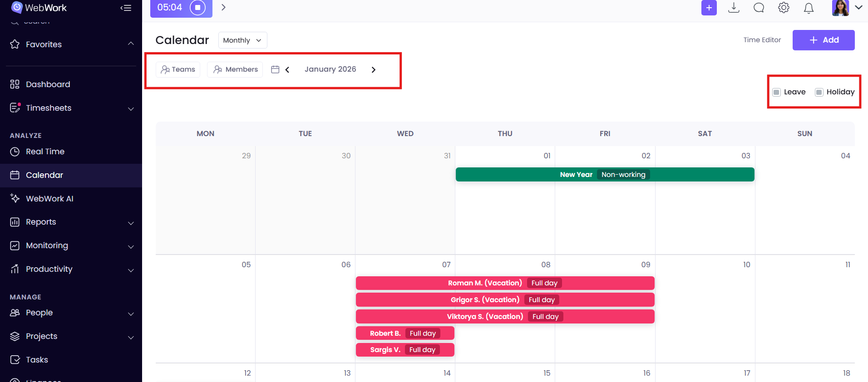
Task: Go to previous month arrow
Action: (x=287, y=69)
